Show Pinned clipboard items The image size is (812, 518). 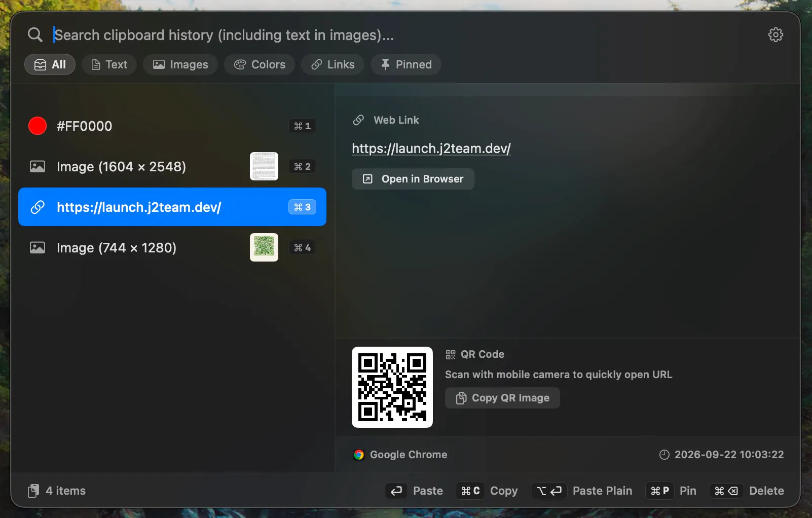coord(406,64)
